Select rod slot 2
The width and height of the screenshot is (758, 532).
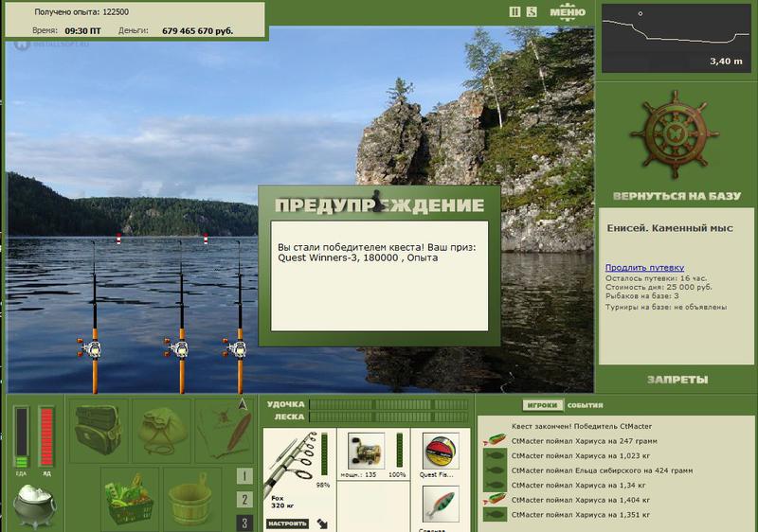point(244,500)
